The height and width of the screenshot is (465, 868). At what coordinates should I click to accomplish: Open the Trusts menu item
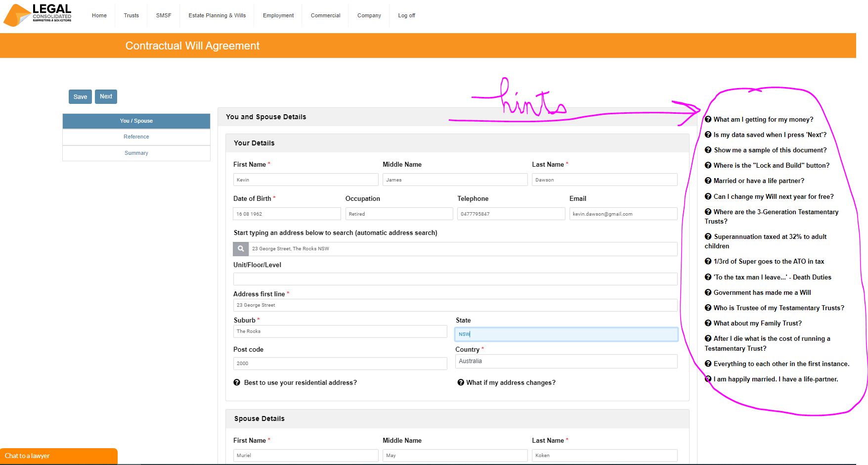[x=131, y=15]
